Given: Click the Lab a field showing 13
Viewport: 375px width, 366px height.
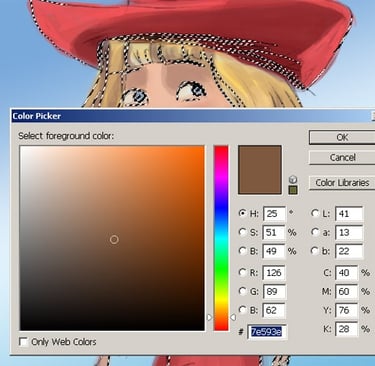Looking at the screenshot, I should point(349,232).
